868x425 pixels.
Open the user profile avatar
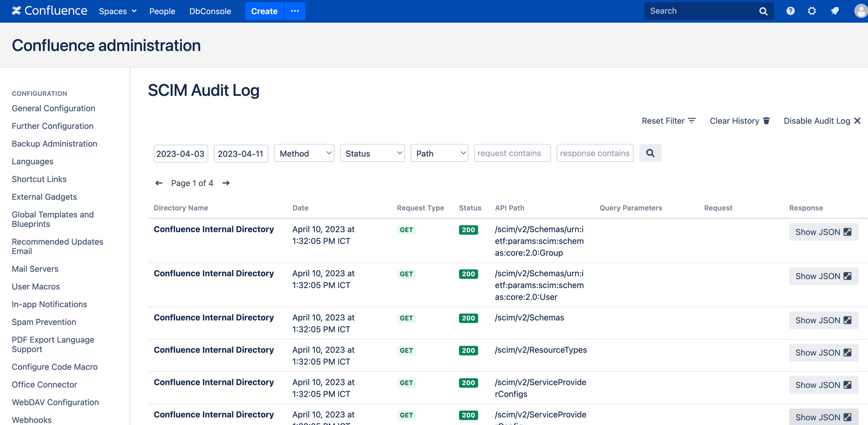tap(861, 11)
